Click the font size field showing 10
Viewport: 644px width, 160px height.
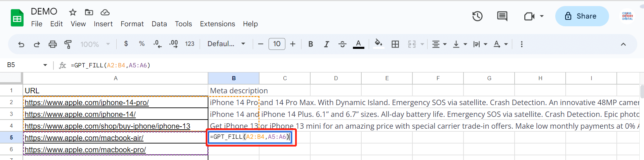277,44
